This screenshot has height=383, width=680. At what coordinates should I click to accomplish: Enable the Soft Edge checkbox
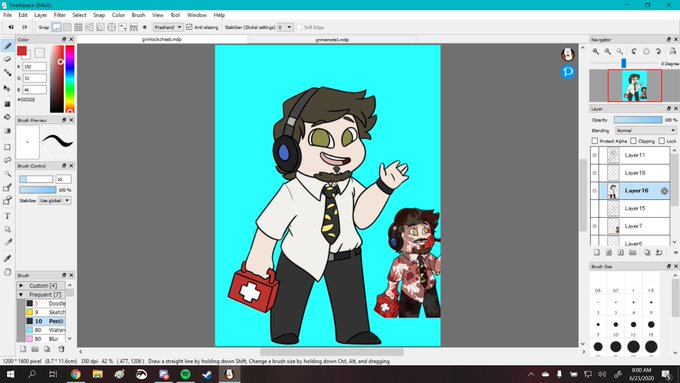[299, 27]
